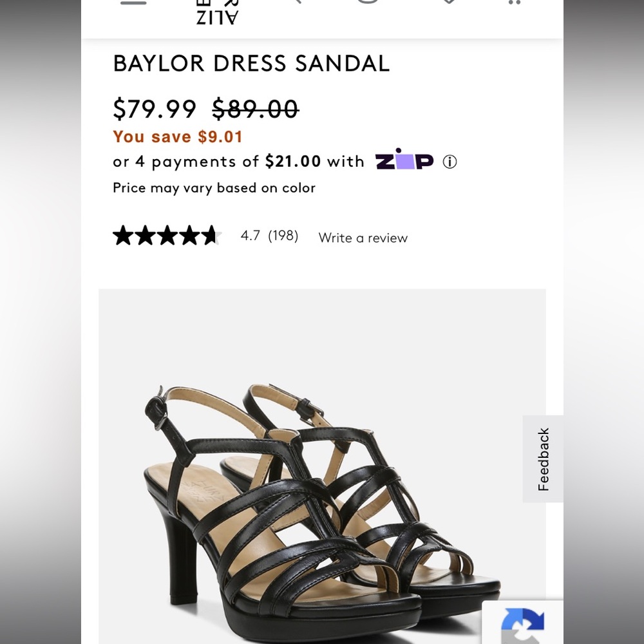Select the first rating star
This screenshot has width=644, height=644.
[124, 236]
